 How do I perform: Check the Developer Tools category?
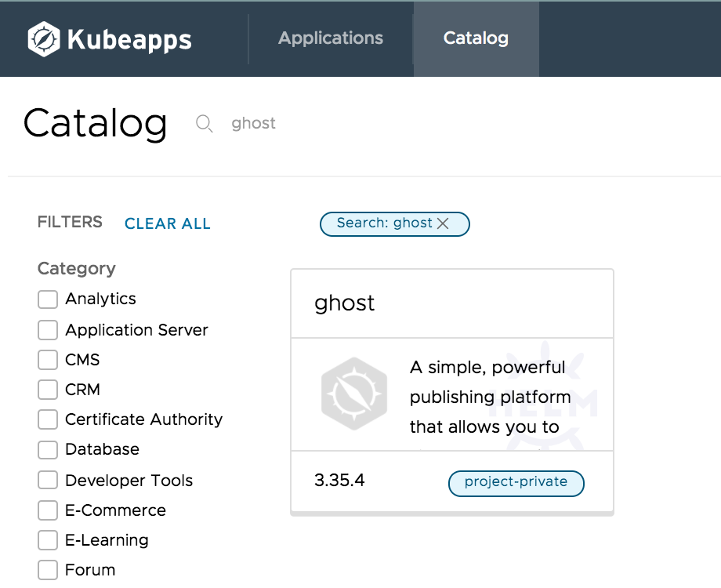pos(48,481)
